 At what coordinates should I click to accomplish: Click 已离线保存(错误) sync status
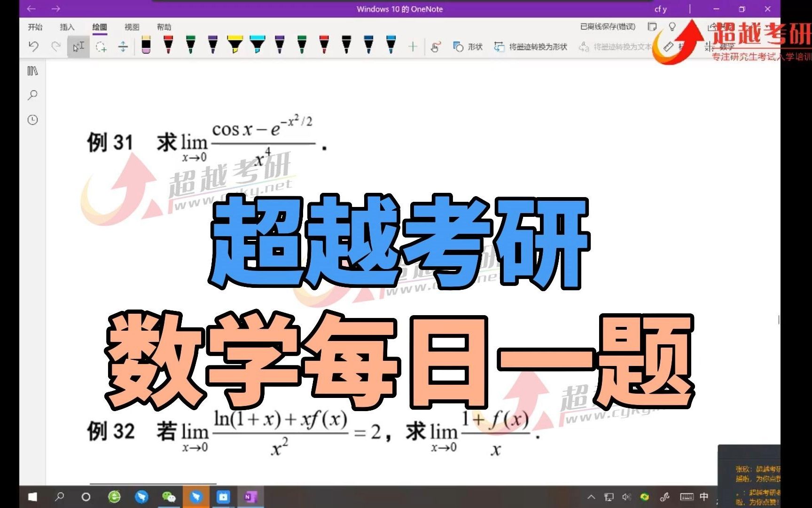609,27
